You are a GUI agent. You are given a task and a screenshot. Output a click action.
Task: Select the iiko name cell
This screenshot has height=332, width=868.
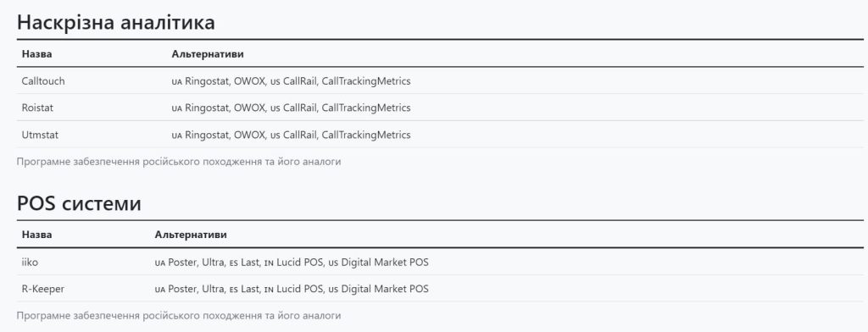pyautogui.click(x=83, y=262)
